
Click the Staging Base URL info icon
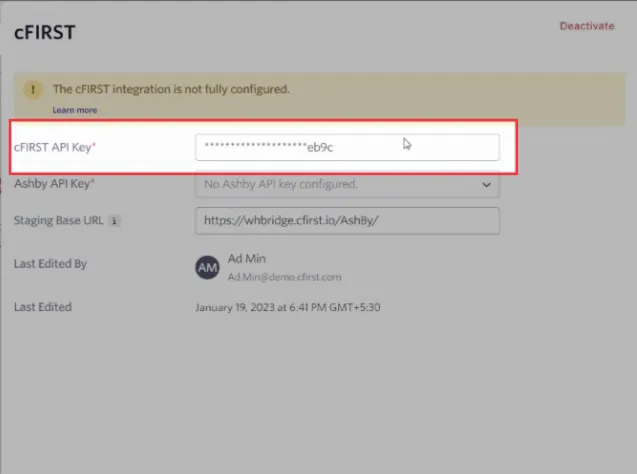coord(114,221)
